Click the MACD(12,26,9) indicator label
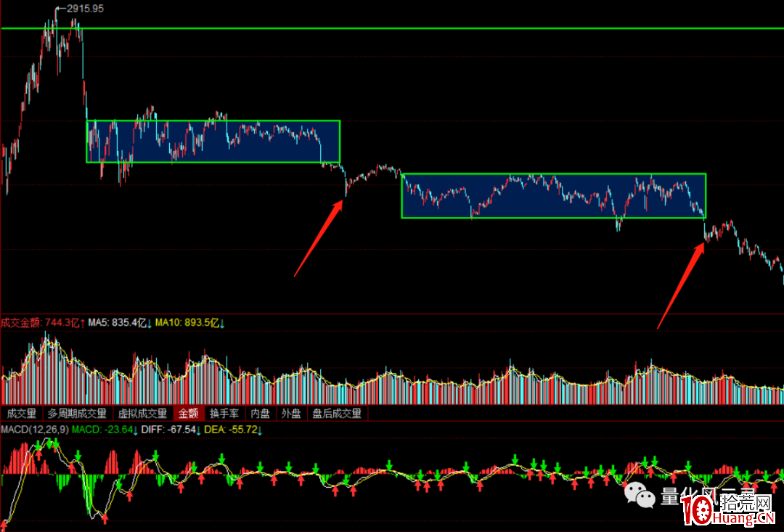 tap(35, 430)
